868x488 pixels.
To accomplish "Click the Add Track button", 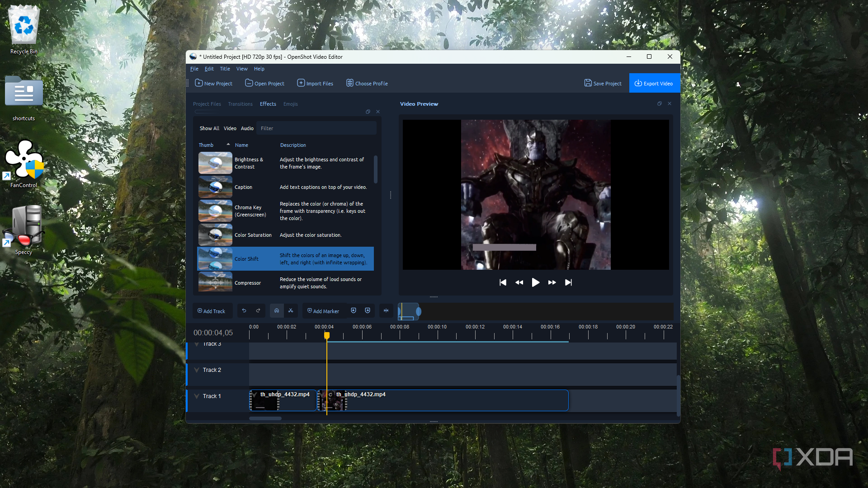I will point(212,311).
